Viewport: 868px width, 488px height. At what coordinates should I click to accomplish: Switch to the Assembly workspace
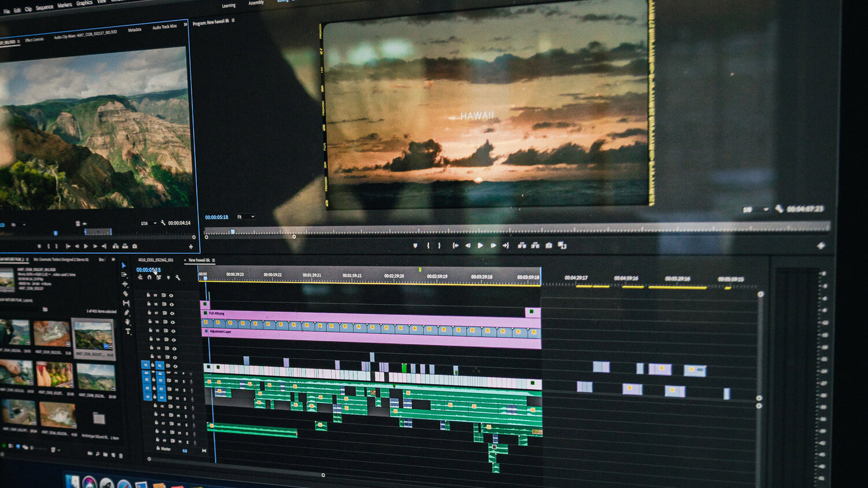pyautogui.click(x=256, y=3)
